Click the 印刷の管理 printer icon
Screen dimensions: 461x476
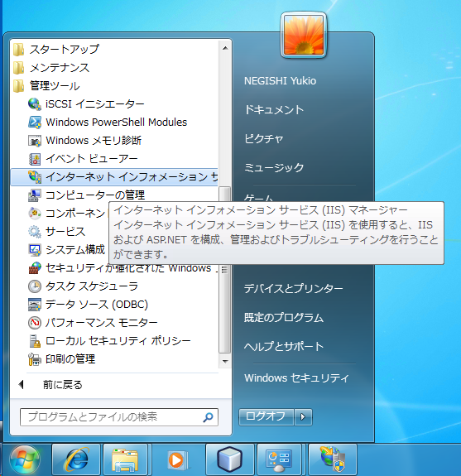pyautogui.click(x=35, y=359)
